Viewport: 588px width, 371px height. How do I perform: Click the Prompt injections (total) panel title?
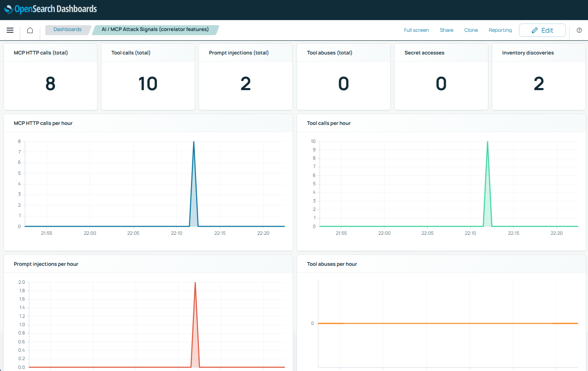pos(239,53)
